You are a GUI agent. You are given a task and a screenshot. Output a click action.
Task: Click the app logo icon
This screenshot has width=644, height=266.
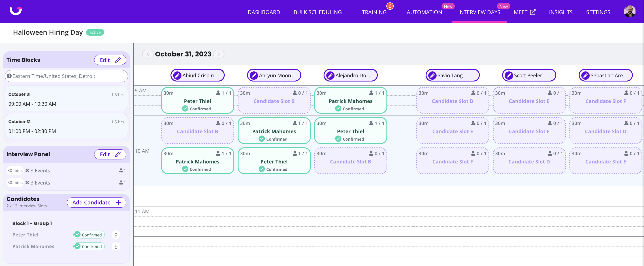tap(15, 11)
